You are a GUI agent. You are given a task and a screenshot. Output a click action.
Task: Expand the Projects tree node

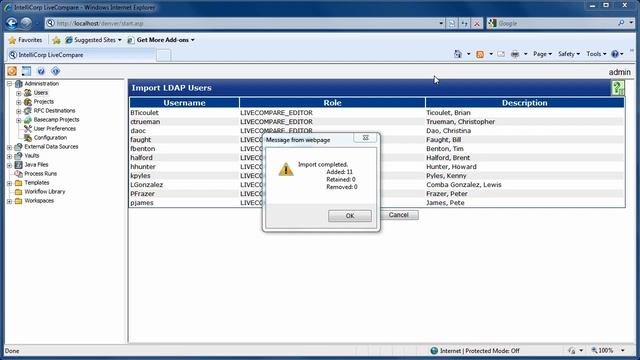coord(18,102)
